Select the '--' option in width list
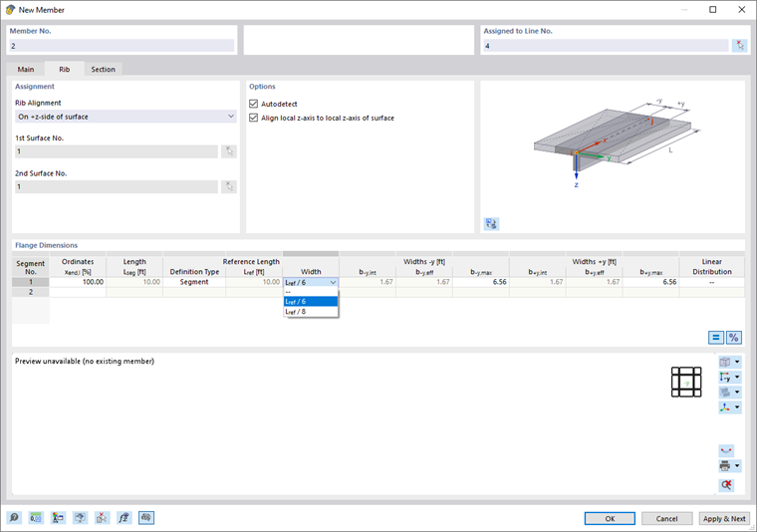 [311, 292]
